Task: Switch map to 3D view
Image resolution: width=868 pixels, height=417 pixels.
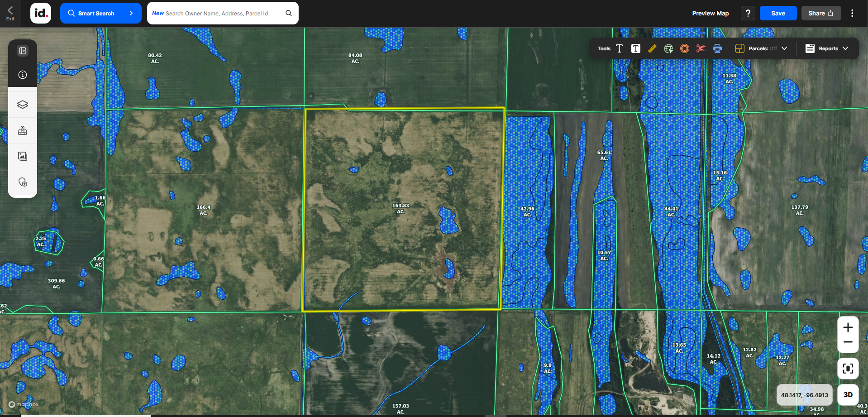Action: [x=848, y=395]
